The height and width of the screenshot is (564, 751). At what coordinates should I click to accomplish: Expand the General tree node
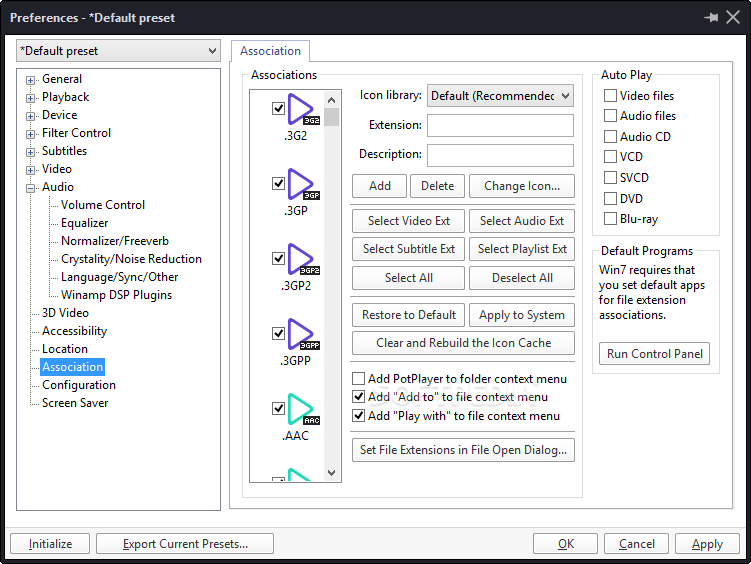[x=31, y=80]
